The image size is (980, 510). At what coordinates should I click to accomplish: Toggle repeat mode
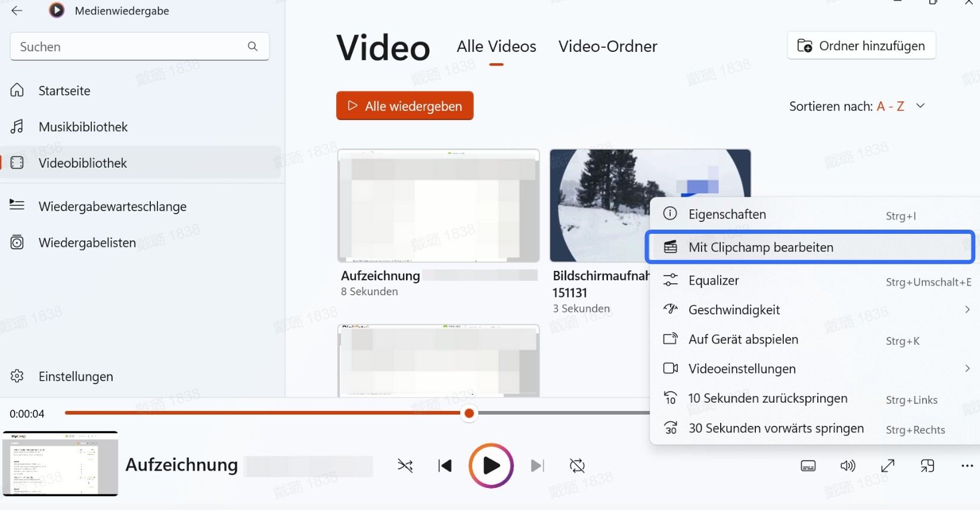[577, 466]
